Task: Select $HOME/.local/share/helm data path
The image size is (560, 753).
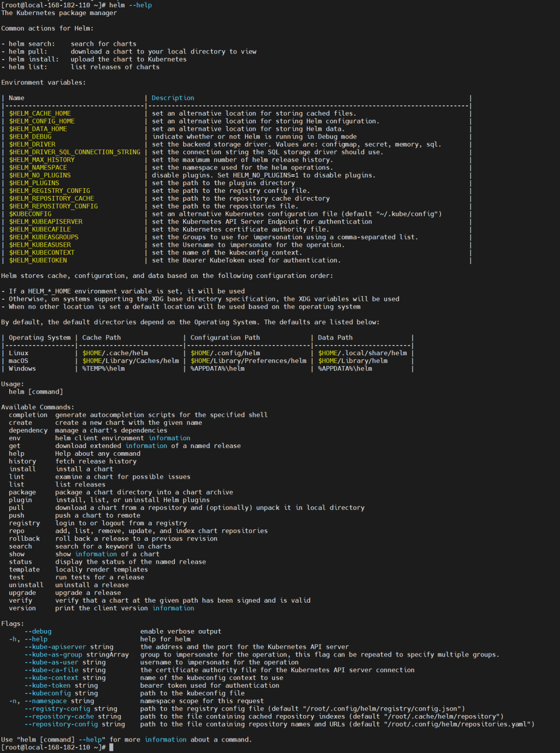Action: coord(362,353)
